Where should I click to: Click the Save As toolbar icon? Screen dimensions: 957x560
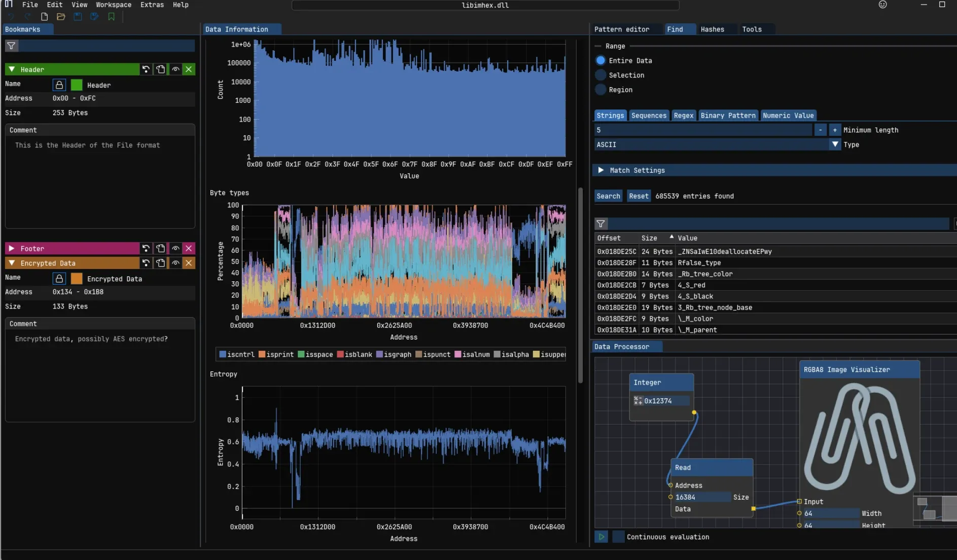(94, 17)
